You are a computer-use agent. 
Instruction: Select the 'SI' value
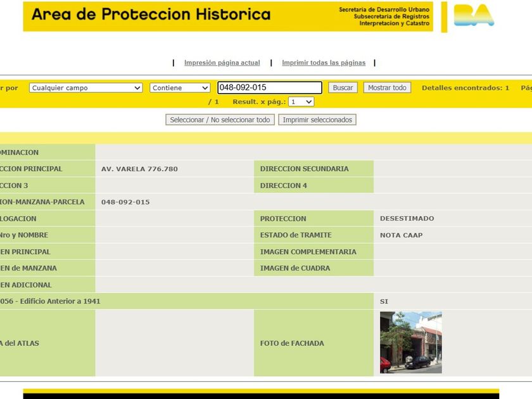click(x=384, y=301)
